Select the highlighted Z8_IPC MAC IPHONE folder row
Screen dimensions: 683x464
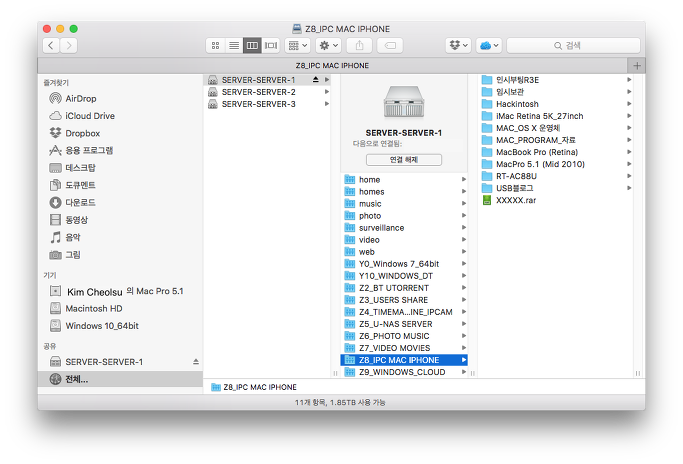pos(404,360)
